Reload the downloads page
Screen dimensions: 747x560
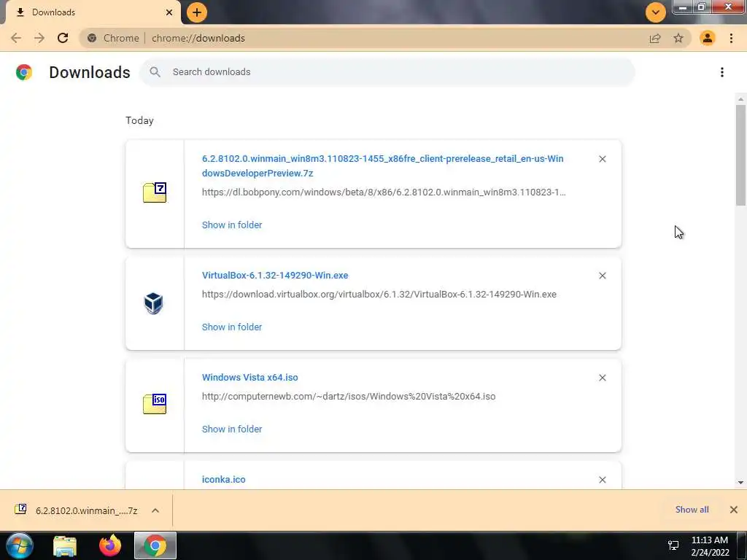(x=63, y=38)
